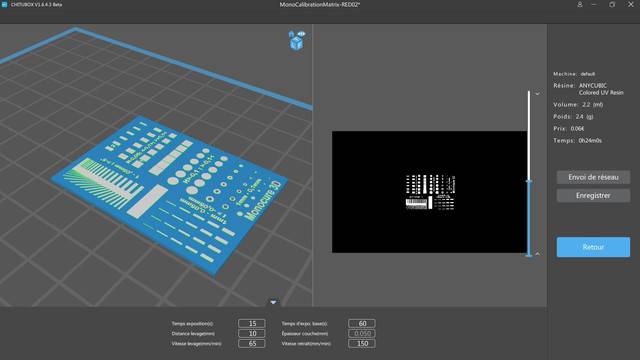This screenshot has height=360, width=640.
Task: Edit the Vitesse retrait field showing 150
Action: [362, 344]
